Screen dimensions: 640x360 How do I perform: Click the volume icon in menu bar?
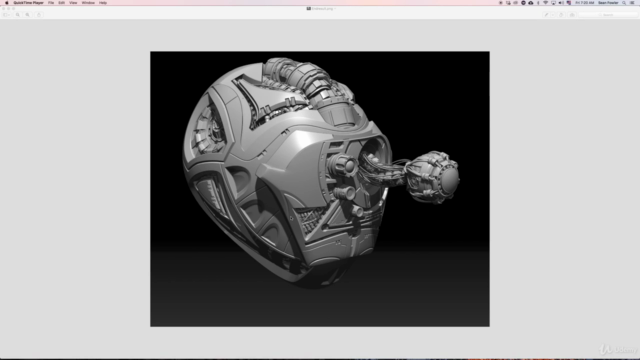point(561,3)
